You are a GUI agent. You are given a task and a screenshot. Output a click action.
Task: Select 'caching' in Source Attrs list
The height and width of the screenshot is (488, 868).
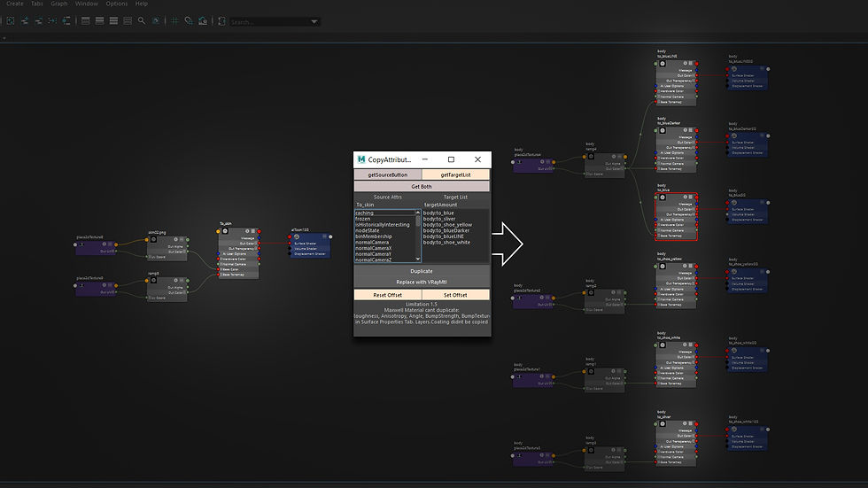click(384, 213)
